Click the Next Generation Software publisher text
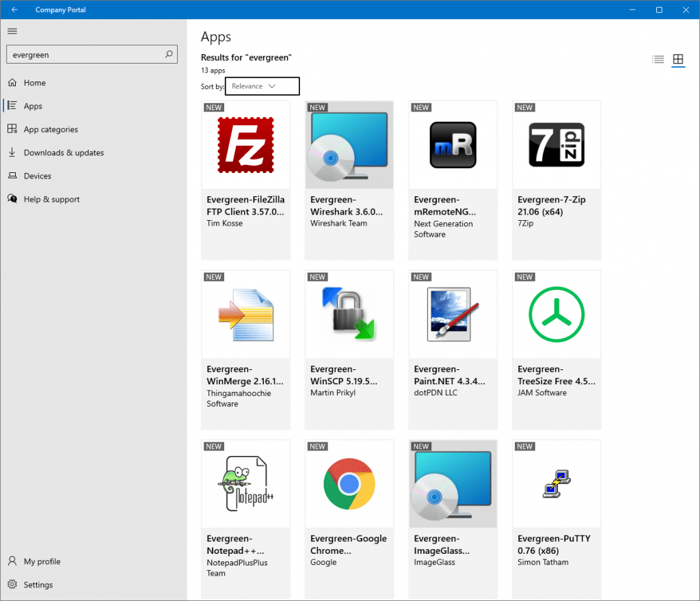The image size is (700, 601). (443, 229)
